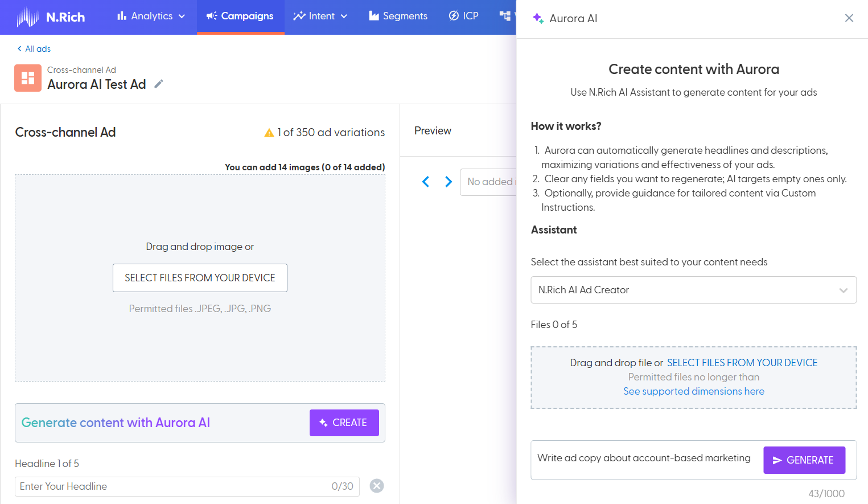
Task: Click the pencil icon to rename Aurora AI Test Ad
Action: click(158, 84)
